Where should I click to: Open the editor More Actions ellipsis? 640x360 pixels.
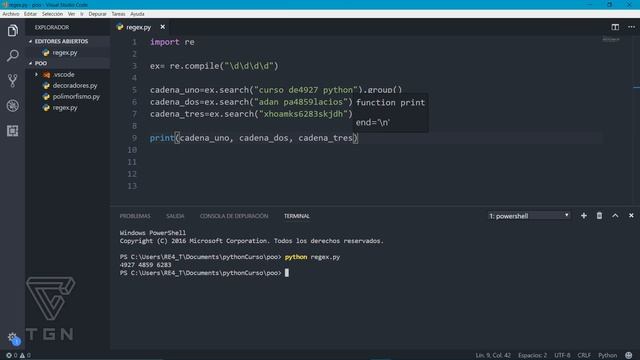tap(631, 27)
